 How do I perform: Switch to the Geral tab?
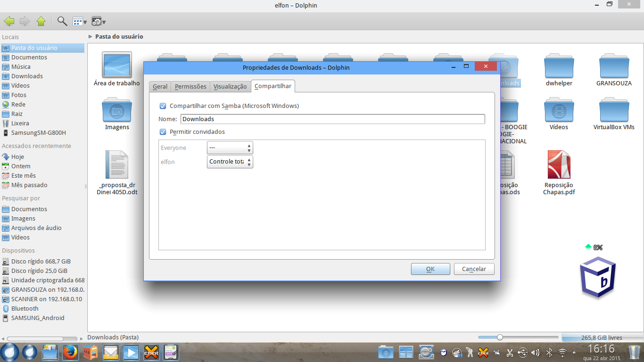pyautogui.click(x=160, y=86)
